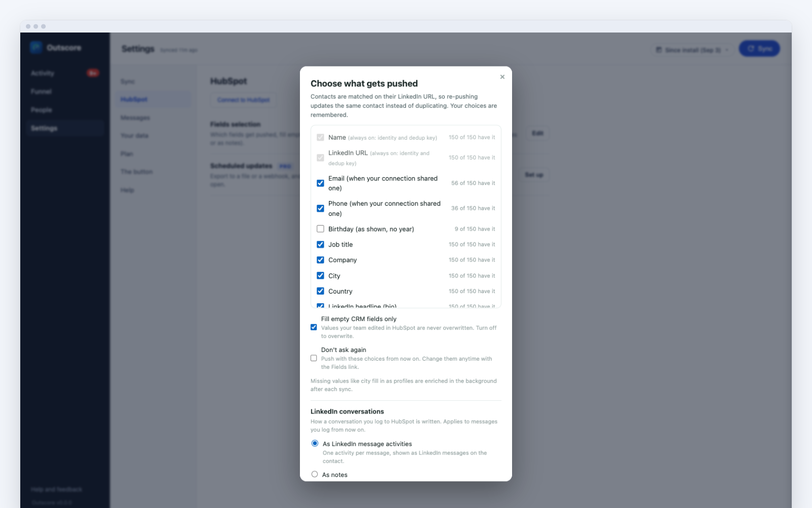
Task: Click the 'LinkedIn conversations' section heading
Action: click(x=347, y=411)
